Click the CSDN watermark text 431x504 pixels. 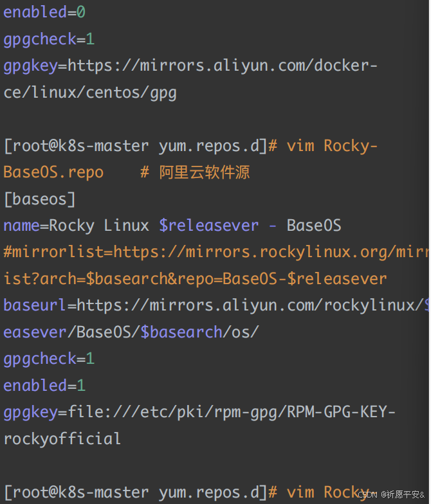coord(391,495)
